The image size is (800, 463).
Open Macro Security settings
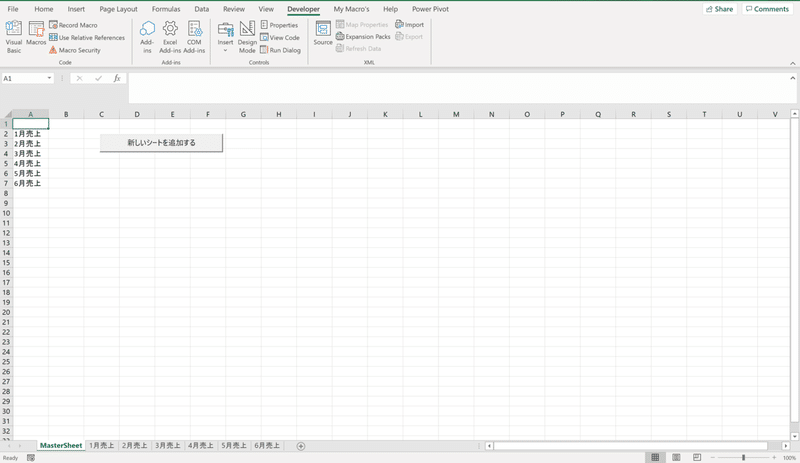tap(74, 50)
